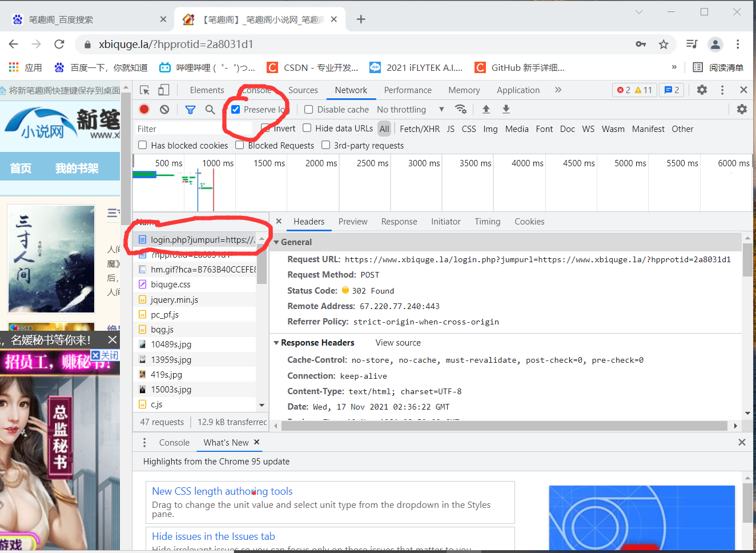The image size is (756, 553).
Task: Toggle the device toolbar icon
Action: [x=164, y=90]
